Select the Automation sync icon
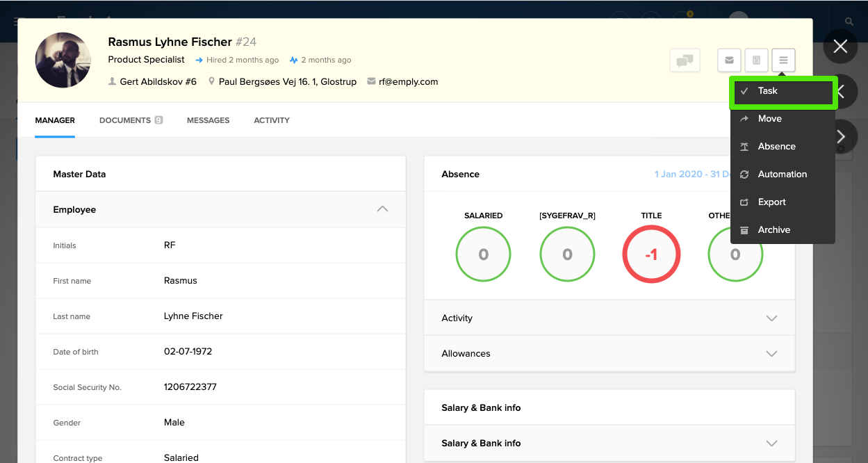This screenshot has width=868, height=463. pos(782,174)
